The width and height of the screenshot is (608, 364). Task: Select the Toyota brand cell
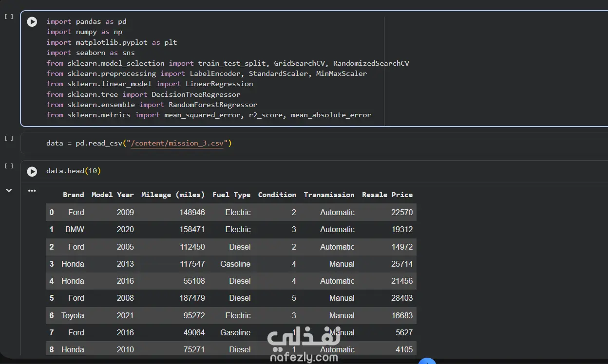click(x=73, y=315)
